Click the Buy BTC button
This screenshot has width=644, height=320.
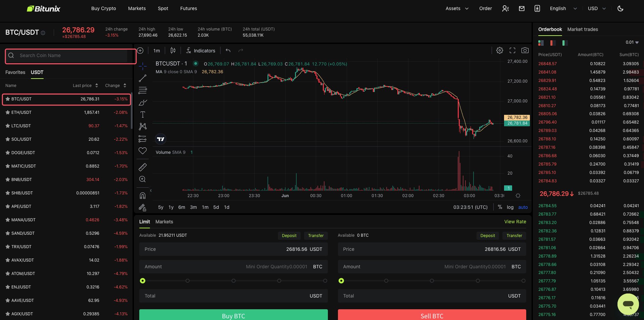pos(233,315)
